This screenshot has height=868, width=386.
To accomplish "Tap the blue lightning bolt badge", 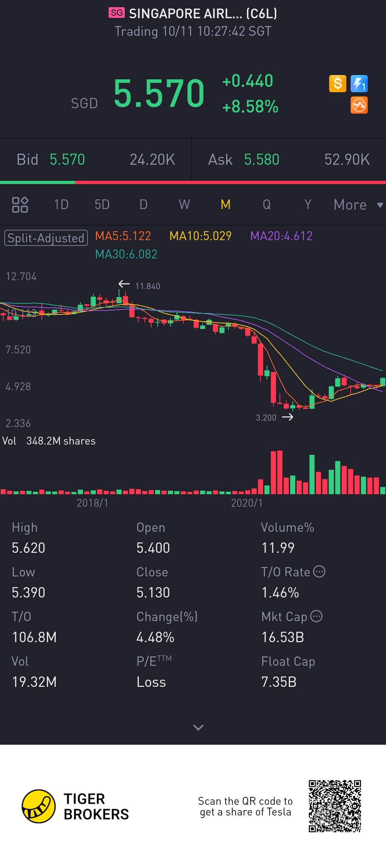I will (359, 84).
